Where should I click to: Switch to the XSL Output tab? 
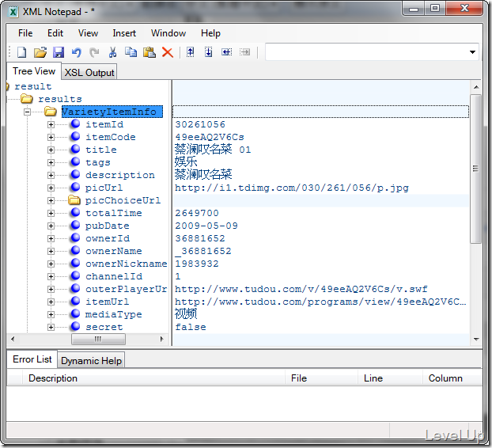89,72
